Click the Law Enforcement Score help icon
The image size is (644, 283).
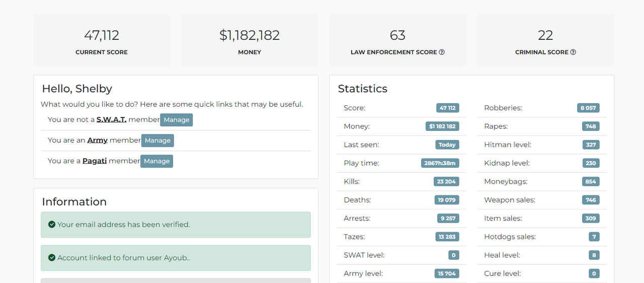point(442,52)
